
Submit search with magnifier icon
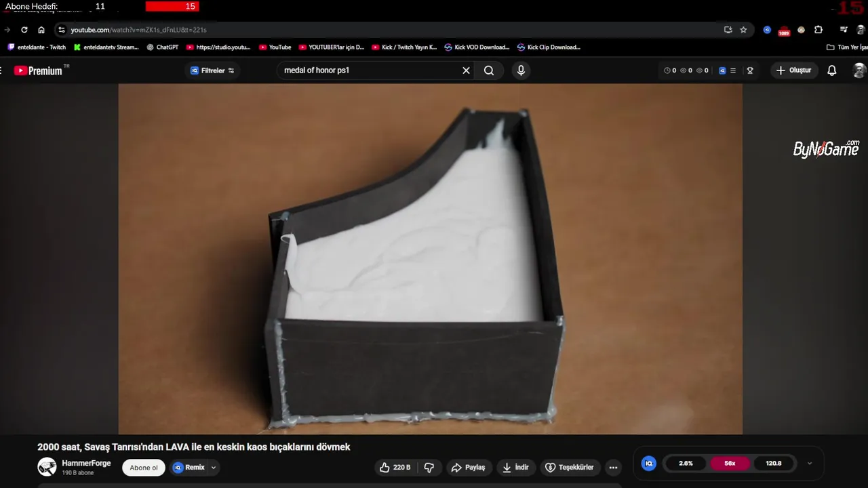[x=489, y=70]
